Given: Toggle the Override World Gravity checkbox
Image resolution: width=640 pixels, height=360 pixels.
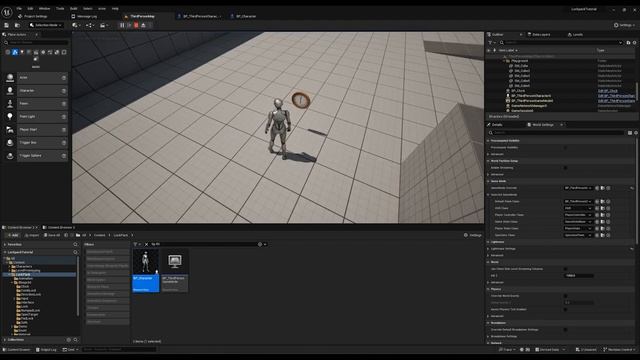Looking at the screenshot, I should coord(565,296).
